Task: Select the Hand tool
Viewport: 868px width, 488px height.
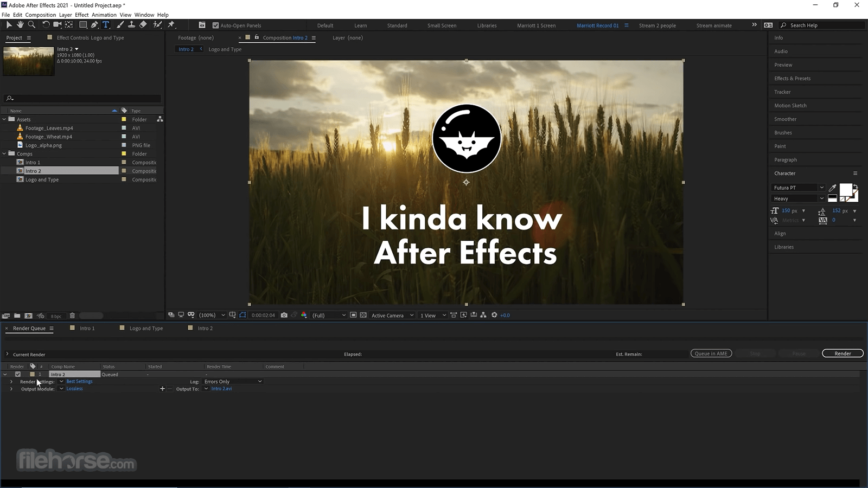Action: 20,24
